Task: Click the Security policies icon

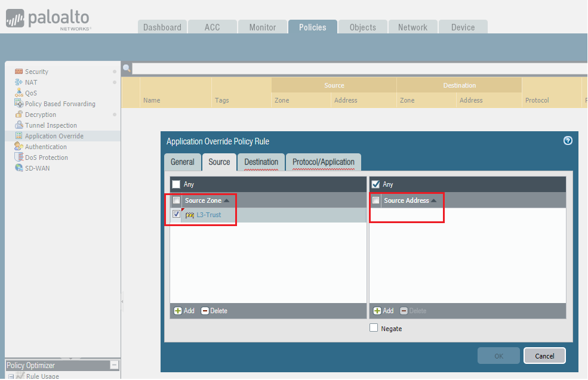Action: (19, 71)
